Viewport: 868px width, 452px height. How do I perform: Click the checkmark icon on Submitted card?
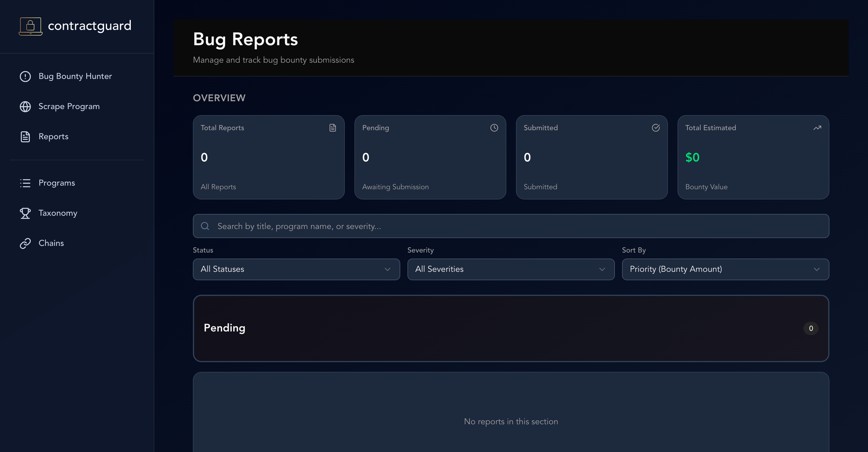(x=656, y=128)
